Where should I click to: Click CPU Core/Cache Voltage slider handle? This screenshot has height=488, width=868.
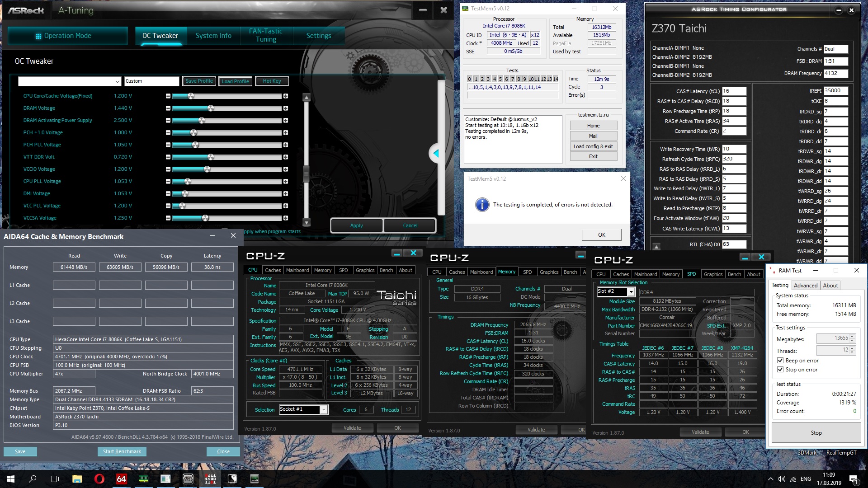[191, 96]
